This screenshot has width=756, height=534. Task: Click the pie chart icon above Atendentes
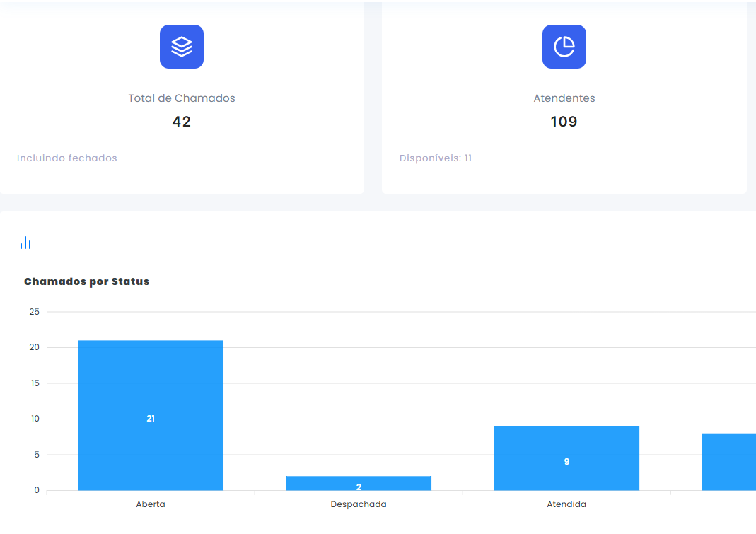pos(564,47)
